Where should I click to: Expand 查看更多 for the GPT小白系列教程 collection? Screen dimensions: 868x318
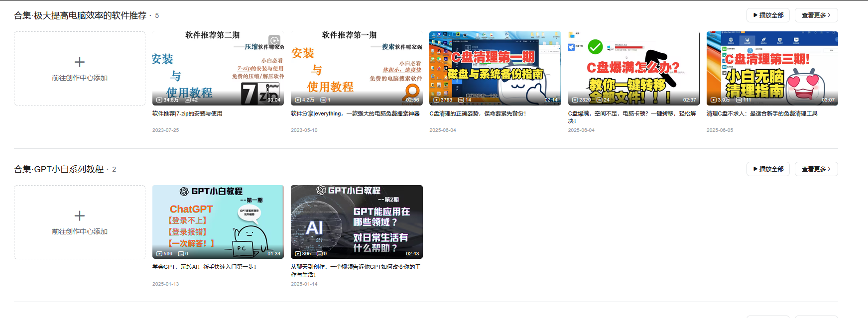point(816,169)
